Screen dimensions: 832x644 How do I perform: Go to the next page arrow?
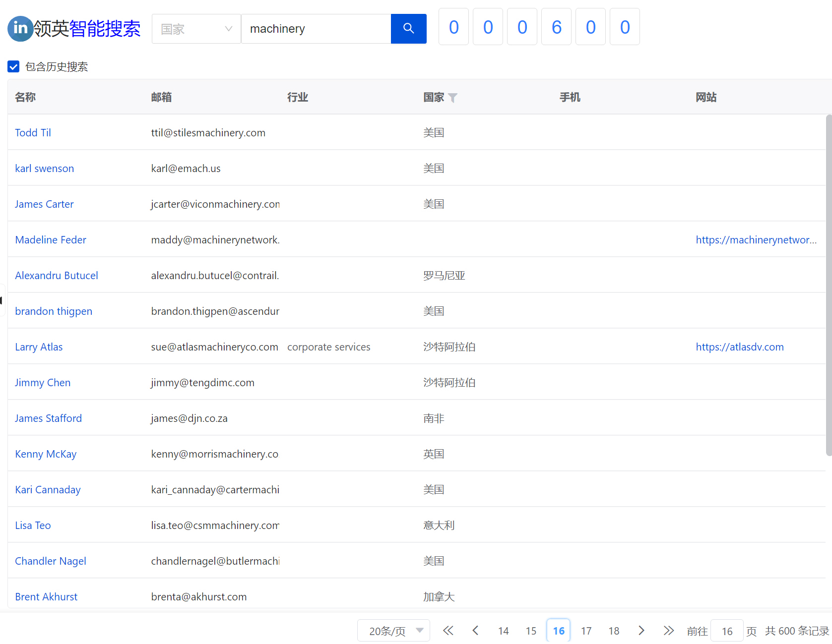click(x=641, y=631)
